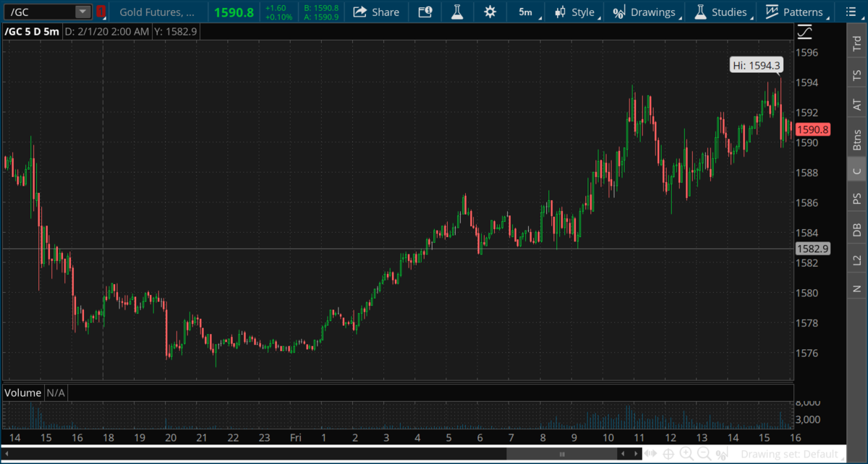Screen dimensions: 868x464
Task: Open the Studies menu
Action: point(720,12)
